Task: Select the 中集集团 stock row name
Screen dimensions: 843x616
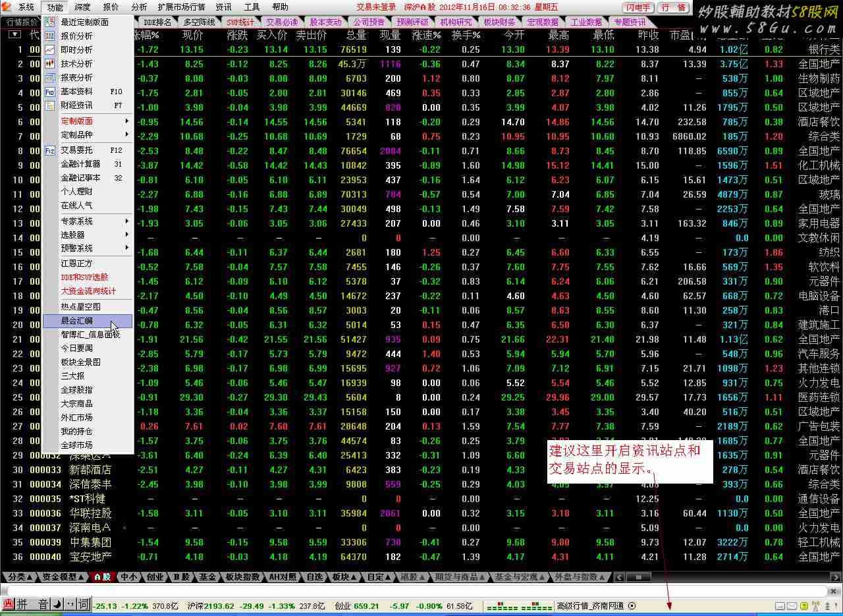Action: click(x=91, y=542)
